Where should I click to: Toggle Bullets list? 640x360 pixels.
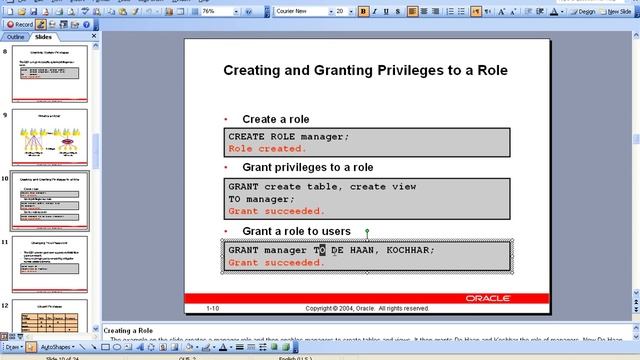[x=461, y=12]
